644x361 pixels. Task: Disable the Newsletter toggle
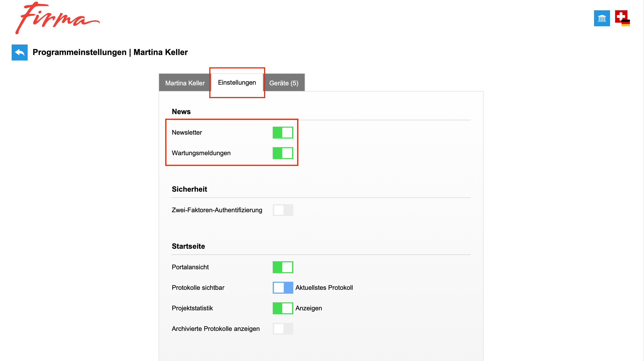pos(283,133)
